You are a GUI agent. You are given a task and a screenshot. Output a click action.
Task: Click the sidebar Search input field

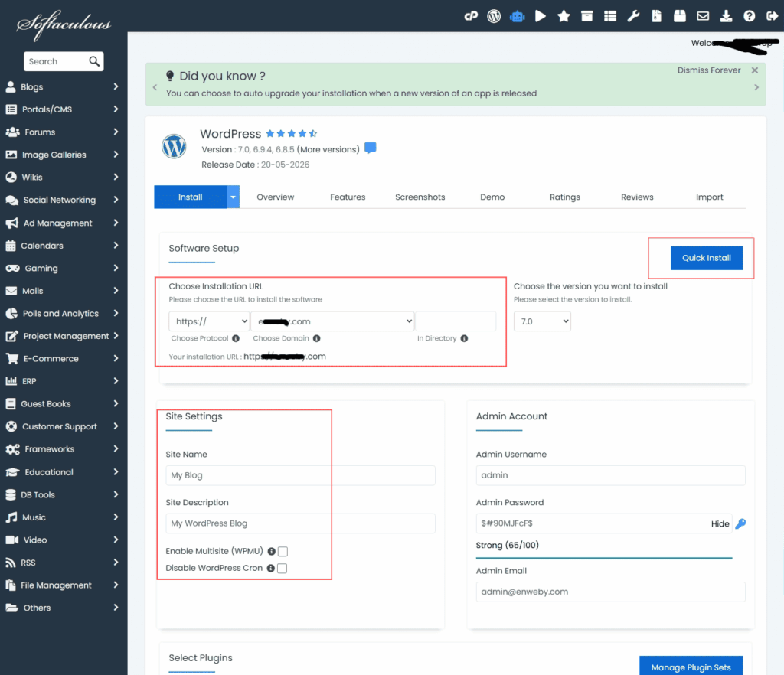point(56,61)
